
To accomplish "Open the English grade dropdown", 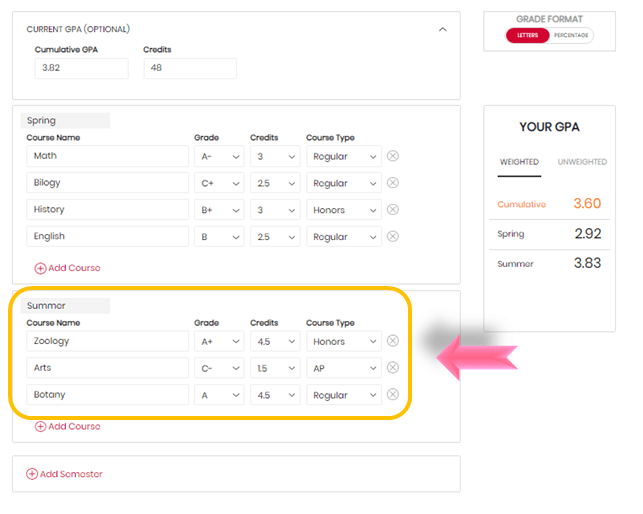I will [x=219, y=237].
